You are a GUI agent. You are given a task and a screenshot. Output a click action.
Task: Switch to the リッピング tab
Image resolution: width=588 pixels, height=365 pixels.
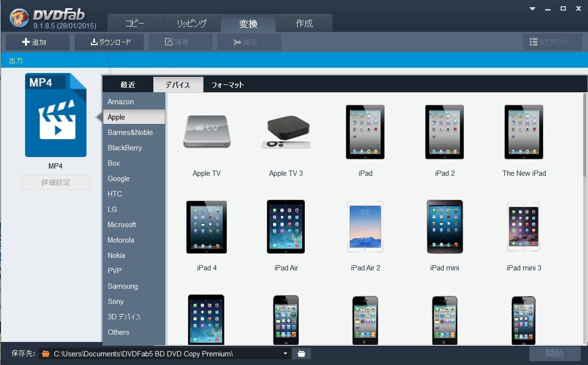(192, 23)
